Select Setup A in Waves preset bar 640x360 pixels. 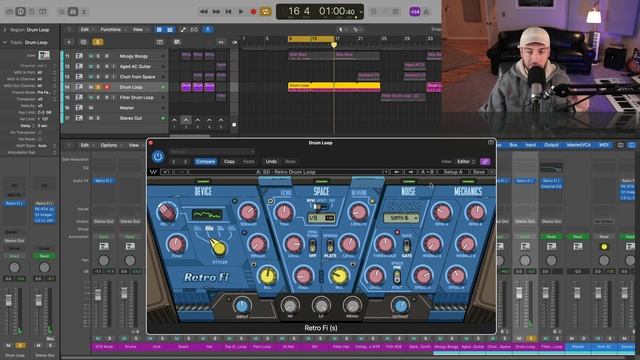[x=453, y=172]
